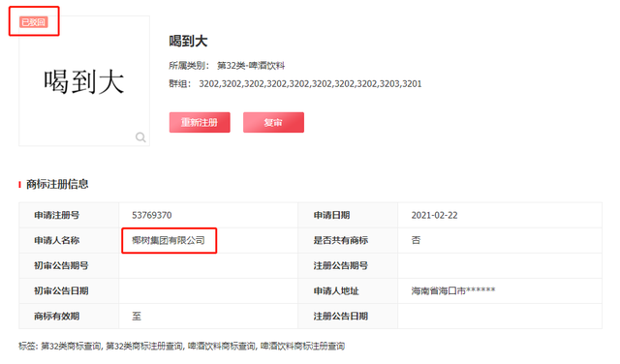The width and height of the screenshot is (620, 364).
Task: Click the application date 2021-02-22
Action: 434,215
